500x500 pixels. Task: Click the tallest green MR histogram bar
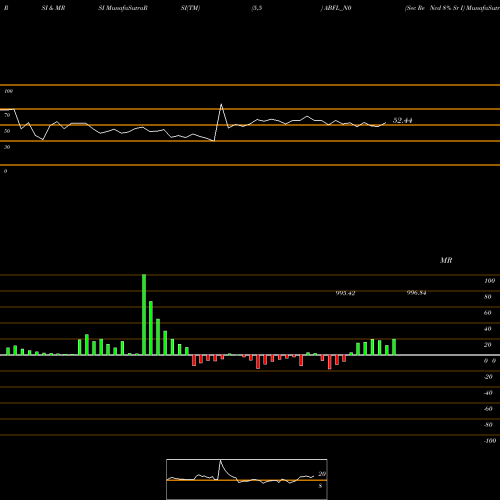click(x=144, y=315)
